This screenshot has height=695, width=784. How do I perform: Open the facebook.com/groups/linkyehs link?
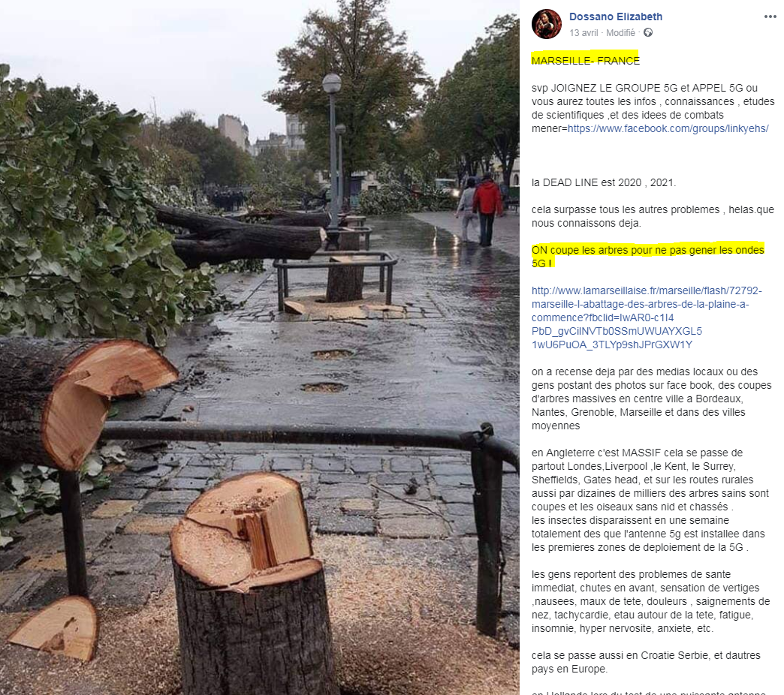coord(668,128)
